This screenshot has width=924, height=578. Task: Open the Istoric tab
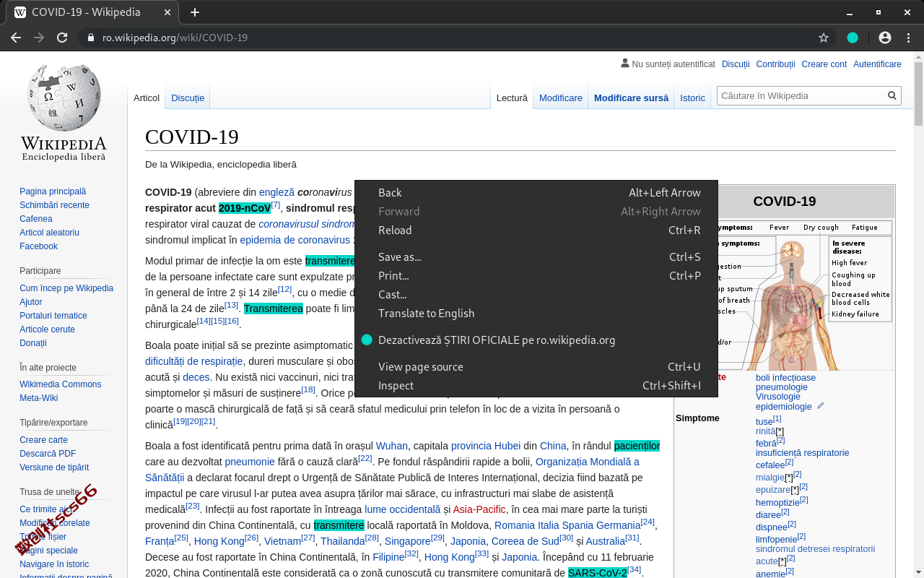click(x=692, y=98)
